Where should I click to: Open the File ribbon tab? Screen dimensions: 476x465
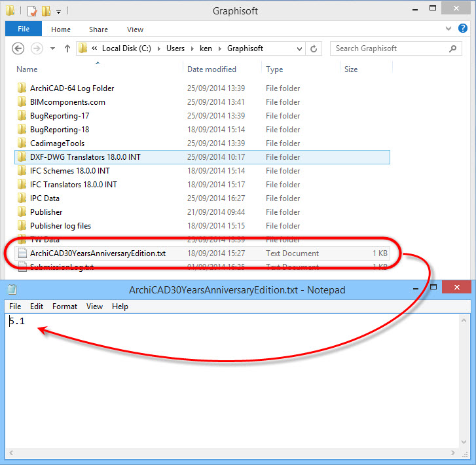point(24,29)
